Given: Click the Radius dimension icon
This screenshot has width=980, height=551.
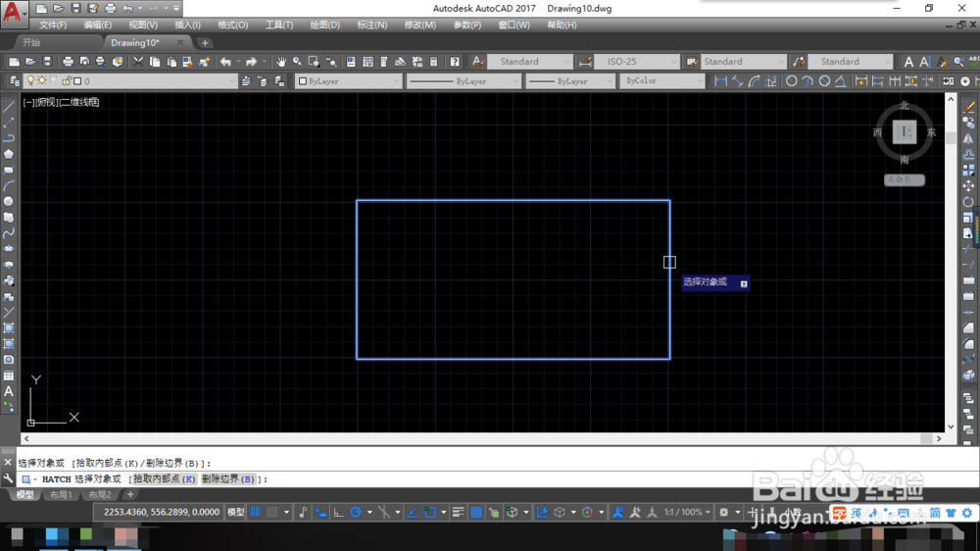Looking at the screenshot, I should pyautogui.click(x=791, y=81).
